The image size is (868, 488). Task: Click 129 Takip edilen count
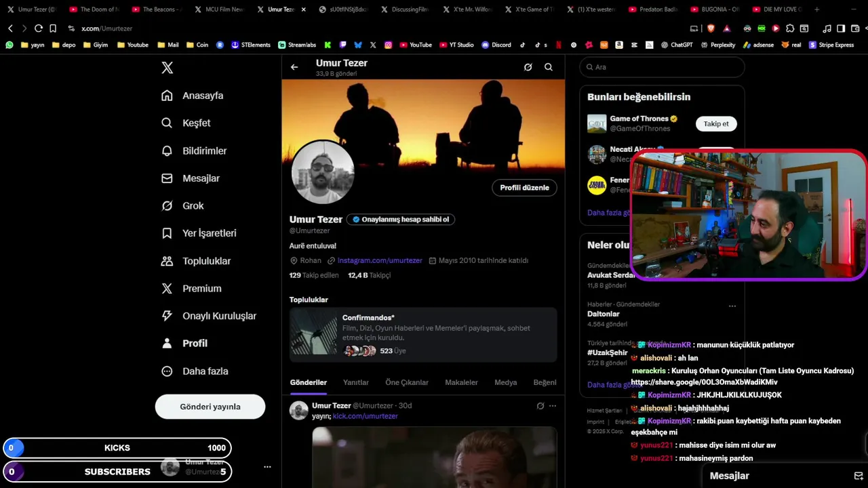314,275
